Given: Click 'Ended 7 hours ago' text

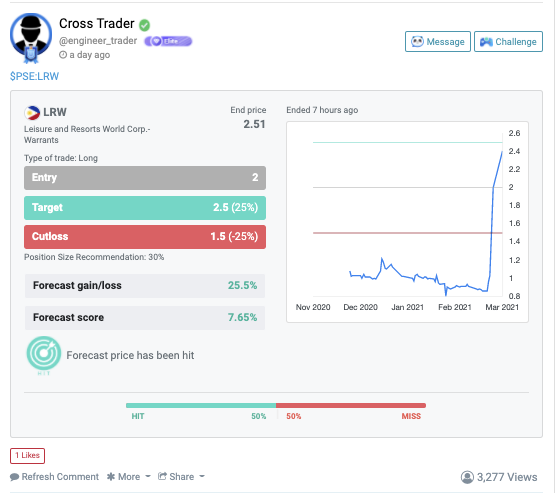Looking at the screenshot, I should 322,110.
